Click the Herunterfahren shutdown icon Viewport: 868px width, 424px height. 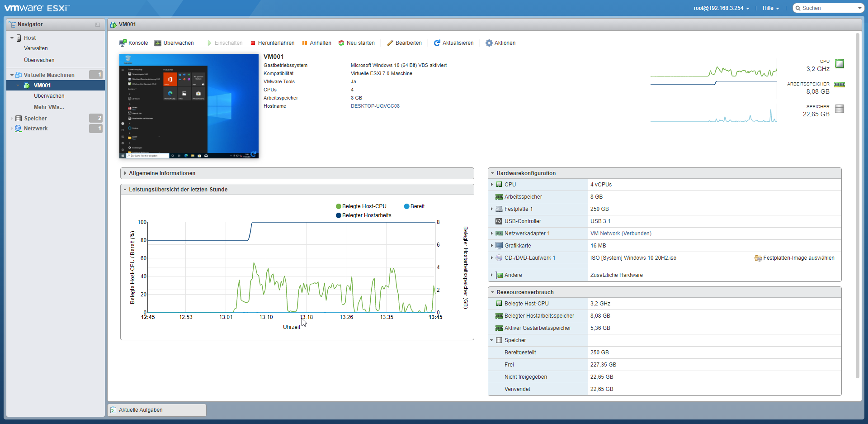click(253, 43)
